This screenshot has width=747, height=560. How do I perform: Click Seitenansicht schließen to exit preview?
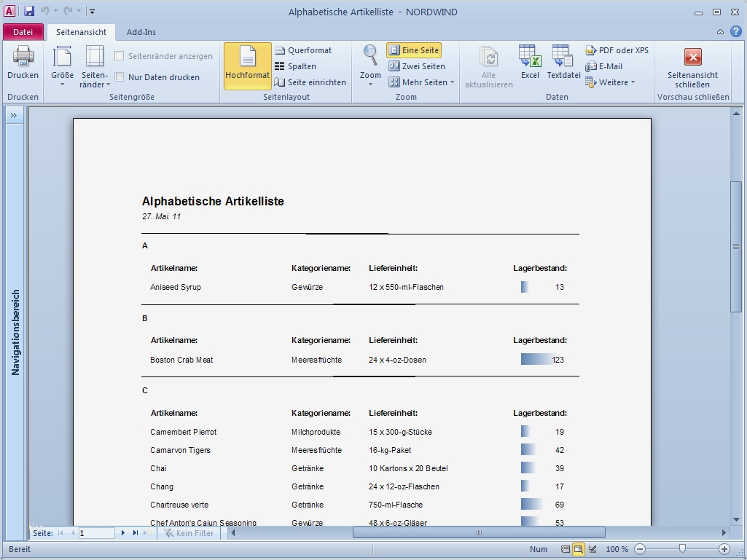691,66
